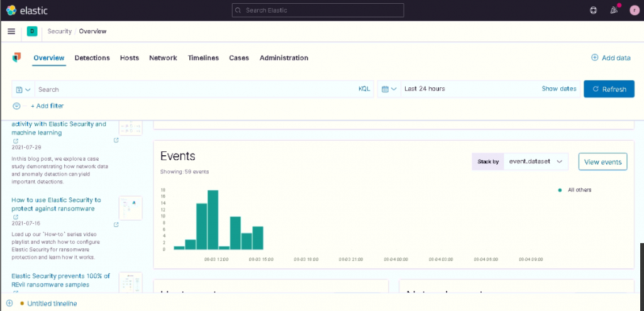Switch to the Overview tab
Screen dimensions: 644x311
(x=49, y=58)
